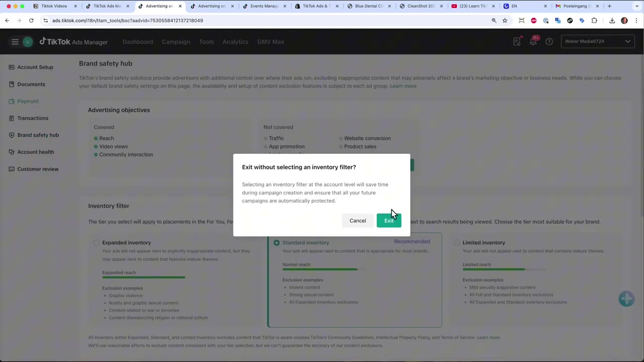The image size is (644, 362).
Task: Open a new browser tab with plus
Action: [609, 6]
